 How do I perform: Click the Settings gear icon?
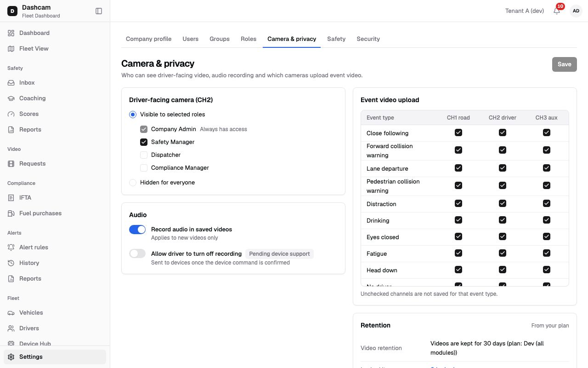[x=11, y=357]
